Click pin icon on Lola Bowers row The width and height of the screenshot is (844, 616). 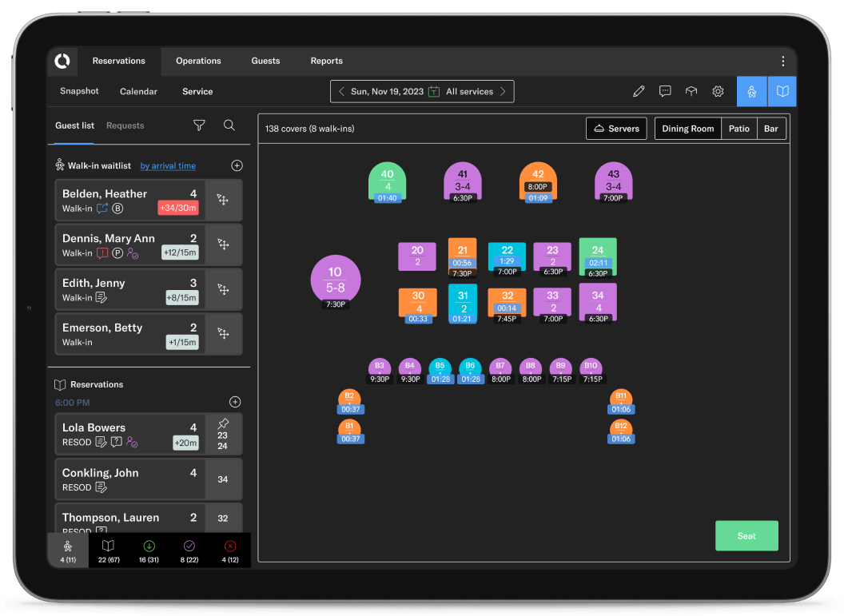point(223,423)
